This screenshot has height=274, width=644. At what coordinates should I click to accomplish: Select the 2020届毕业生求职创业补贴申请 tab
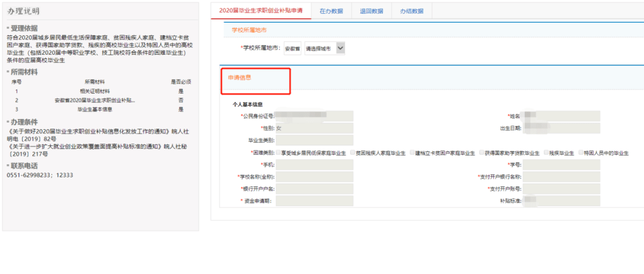pos(261,11)
